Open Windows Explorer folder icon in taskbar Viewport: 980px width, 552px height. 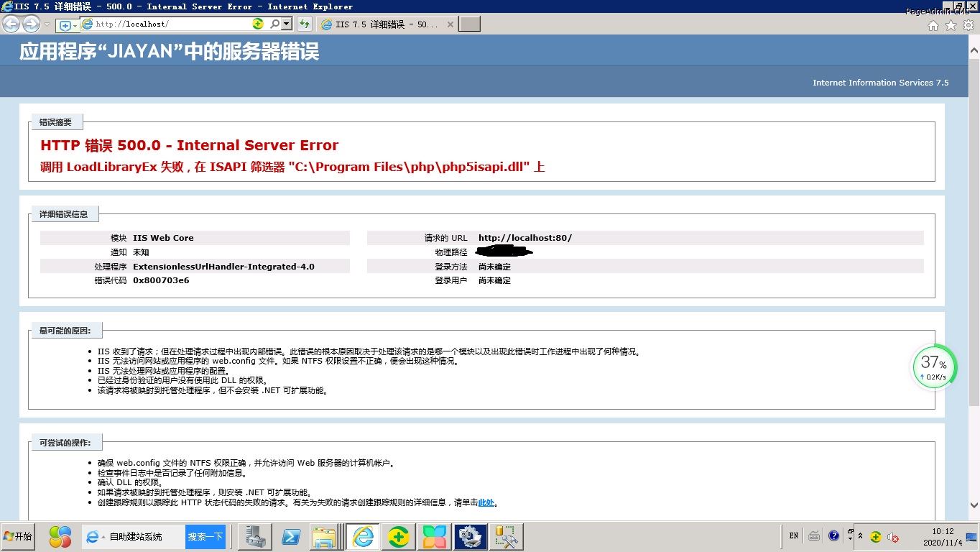[326, 537]
